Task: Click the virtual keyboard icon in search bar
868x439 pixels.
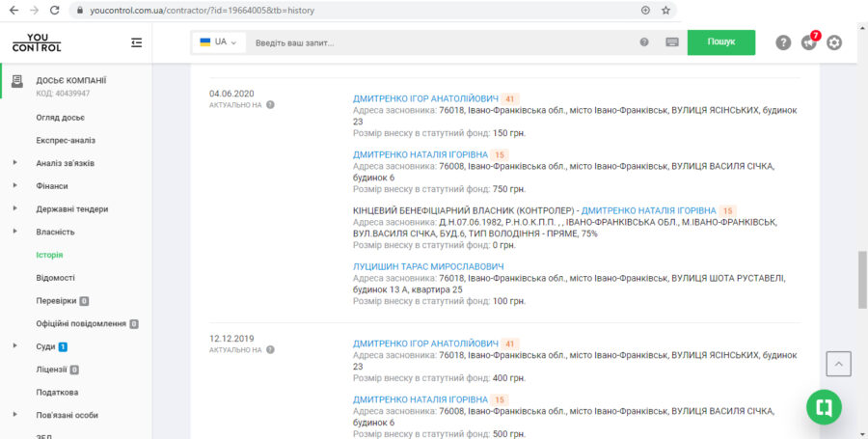Action: [x=671, y=42]
